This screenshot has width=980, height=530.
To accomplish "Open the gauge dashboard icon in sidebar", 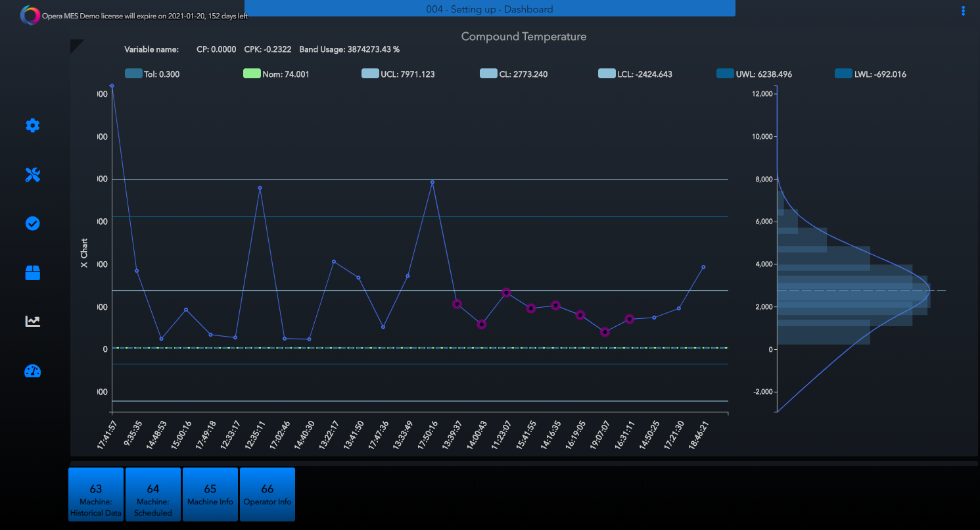I will [x=32, y=371].
